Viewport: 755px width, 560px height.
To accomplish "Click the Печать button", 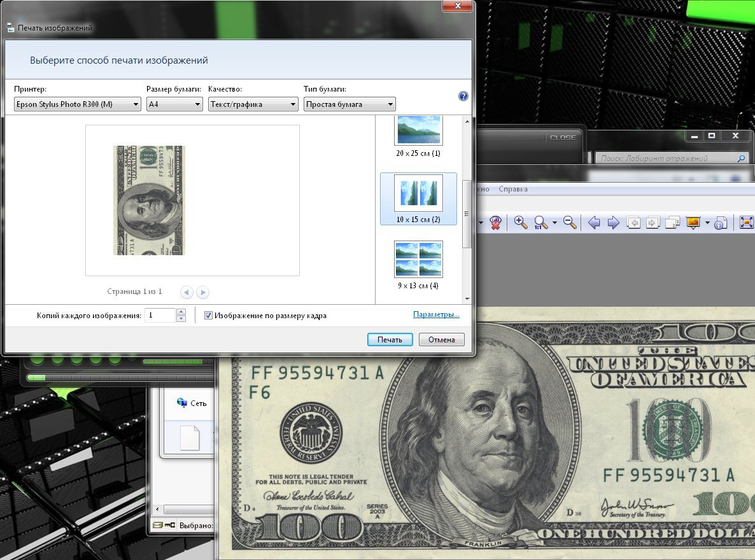I will pyautogui.click(x=390, y=339).
